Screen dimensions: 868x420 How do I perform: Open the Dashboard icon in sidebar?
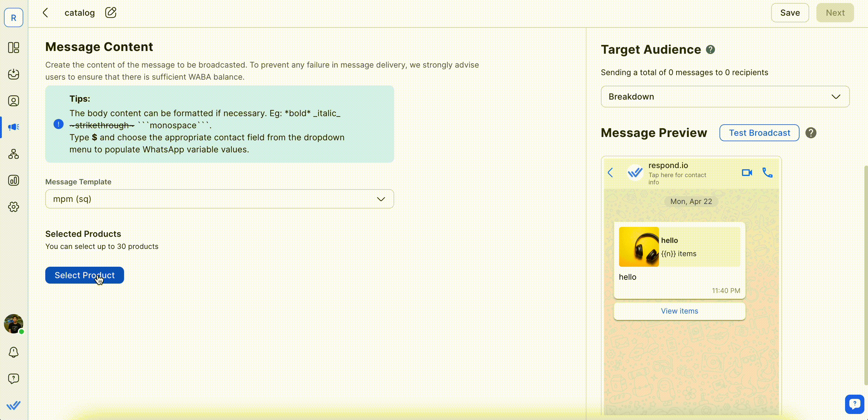coord(14,47)
